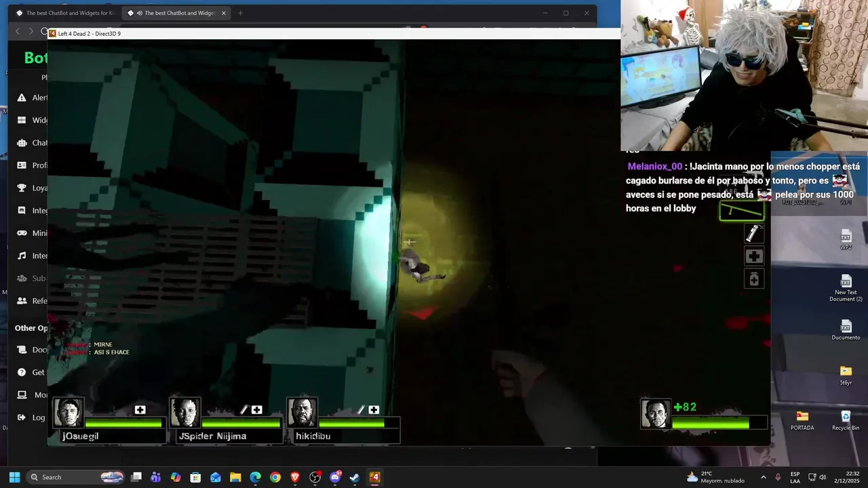868x488 pixels.
Task: Select the Mini games gamepad icon in the sidebar
Action: tap(22, 233)
